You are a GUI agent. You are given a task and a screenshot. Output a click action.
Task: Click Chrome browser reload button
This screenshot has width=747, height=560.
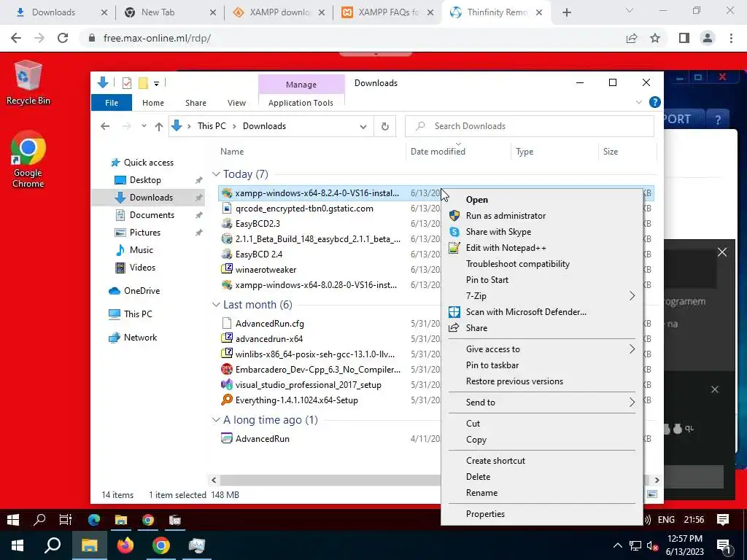63,38
